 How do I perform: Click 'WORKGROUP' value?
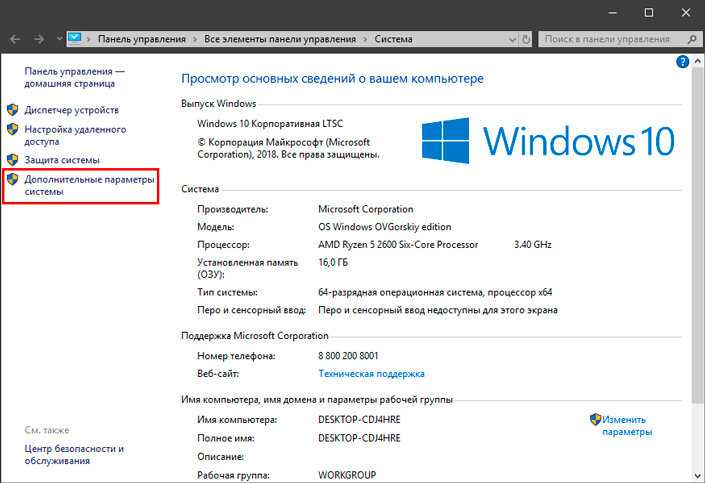(x=347, y=475)
